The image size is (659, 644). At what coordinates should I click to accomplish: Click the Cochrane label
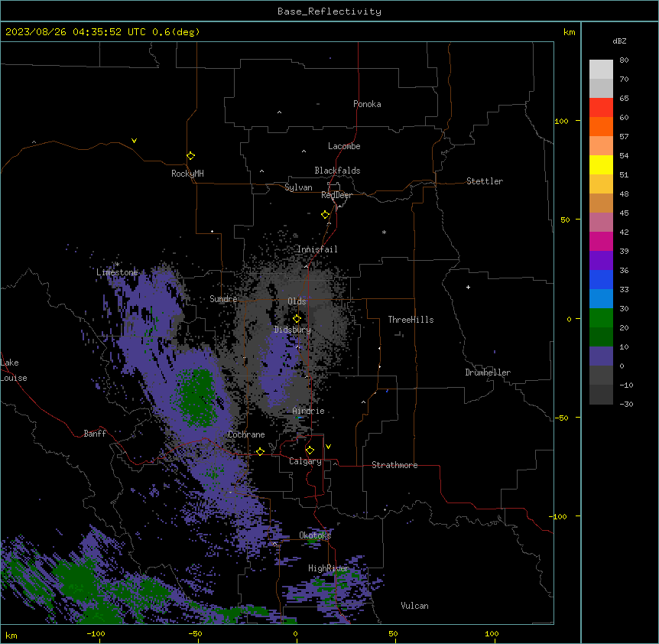(x=246, y=434)
